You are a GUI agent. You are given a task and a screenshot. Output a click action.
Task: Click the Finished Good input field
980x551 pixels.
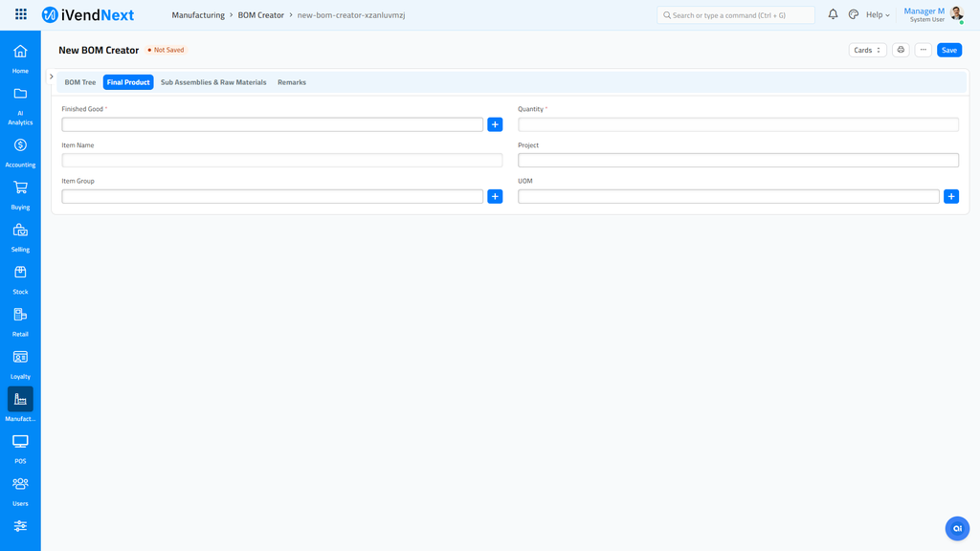(x=273, y=124)
